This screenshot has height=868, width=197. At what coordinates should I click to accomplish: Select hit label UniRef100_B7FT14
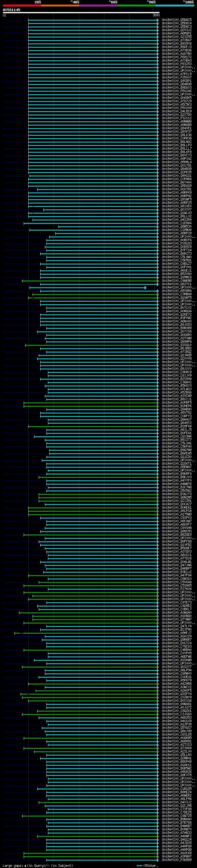(177, 250)
